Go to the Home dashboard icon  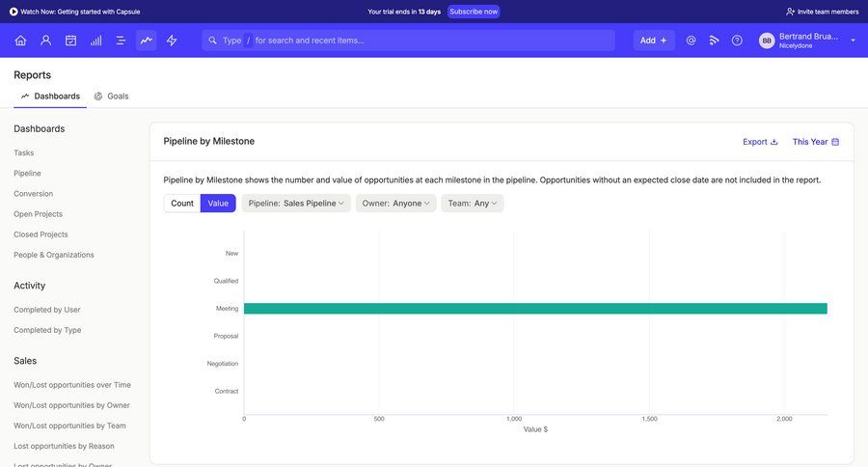[x=20, y=41]
